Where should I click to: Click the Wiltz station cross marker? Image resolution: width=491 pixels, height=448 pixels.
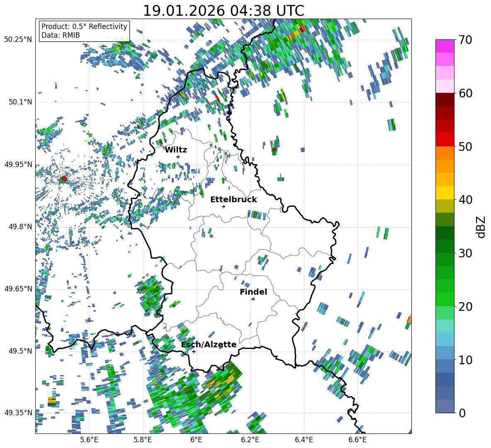178,157
